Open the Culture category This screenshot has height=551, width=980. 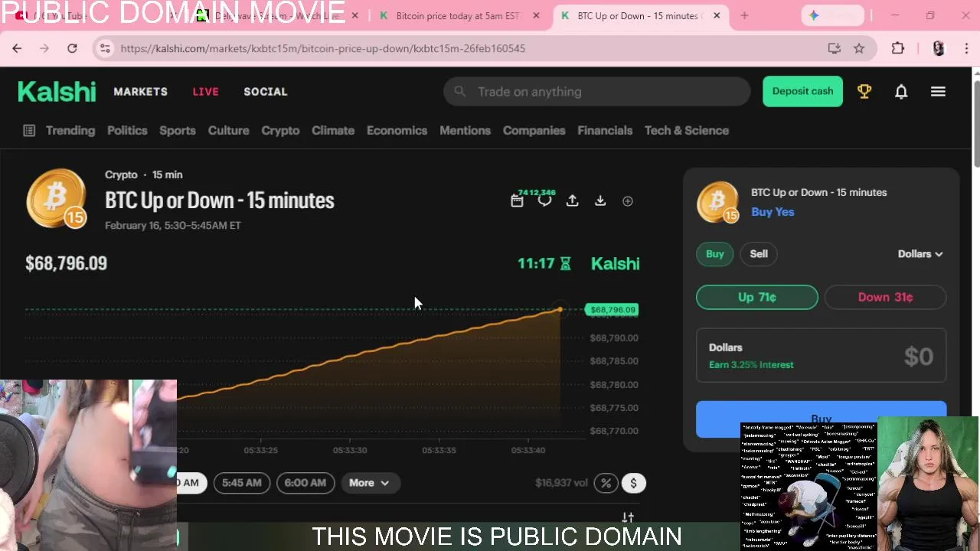coord(229,131)
